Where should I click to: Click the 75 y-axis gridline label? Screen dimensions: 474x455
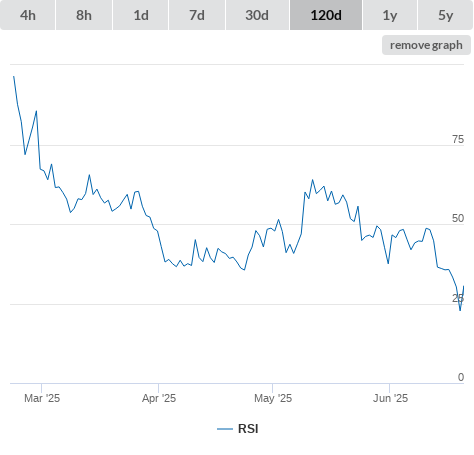click(x=458, y=139)
